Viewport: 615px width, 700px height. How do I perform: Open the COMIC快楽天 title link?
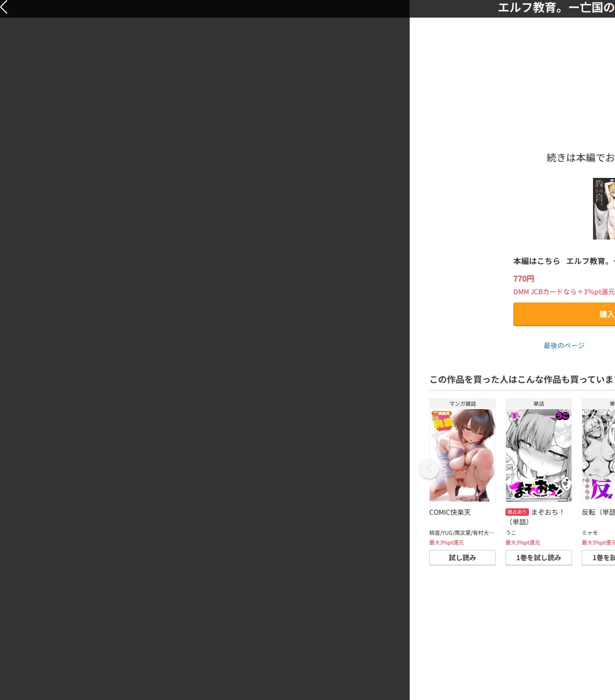pos(450,512)
